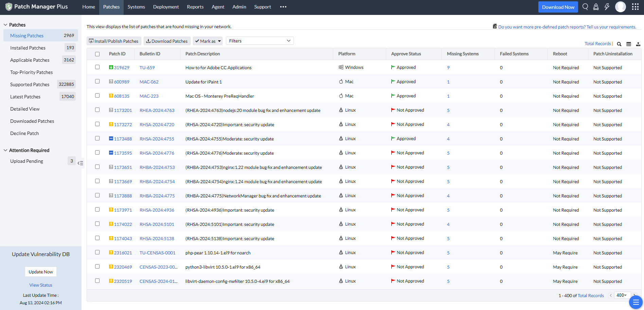Click the export icon above the patch table
The width and height of the screenshot is (644, 310).
coord(638,44)
